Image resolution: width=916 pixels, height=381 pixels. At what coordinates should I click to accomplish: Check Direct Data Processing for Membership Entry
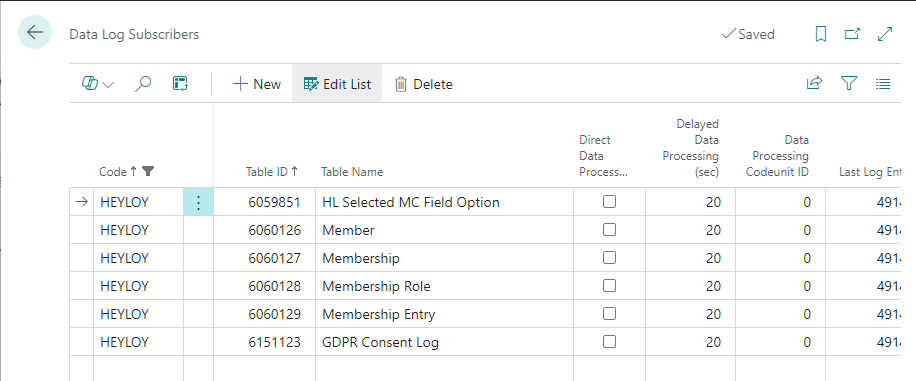[609, 314]
